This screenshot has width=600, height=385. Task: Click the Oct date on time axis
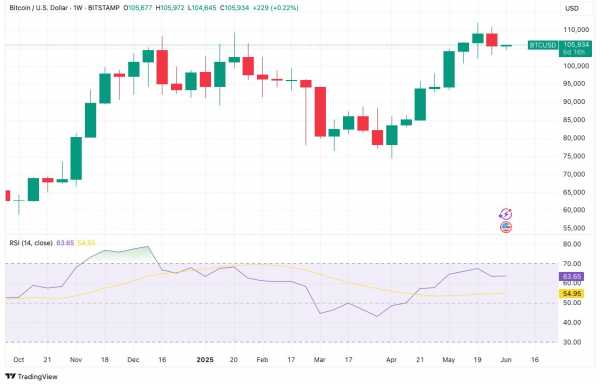click(18, 360)
